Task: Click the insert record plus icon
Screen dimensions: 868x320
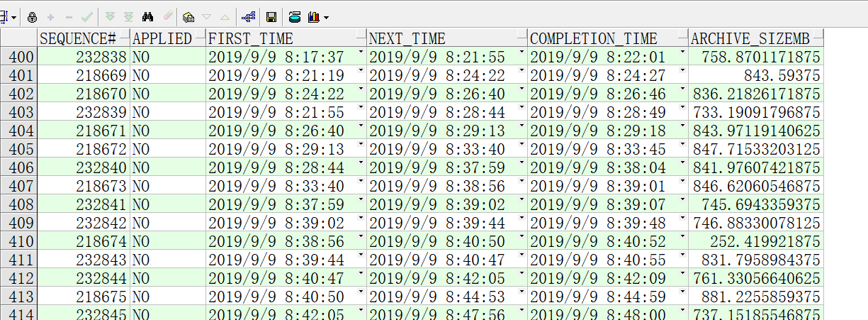Action: pyautogui.click(x=50, y=16)
